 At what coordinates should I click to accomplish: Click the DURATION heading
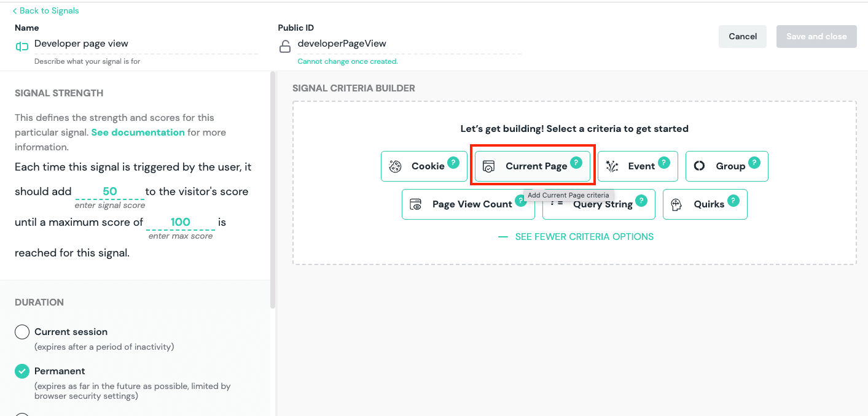39,302
